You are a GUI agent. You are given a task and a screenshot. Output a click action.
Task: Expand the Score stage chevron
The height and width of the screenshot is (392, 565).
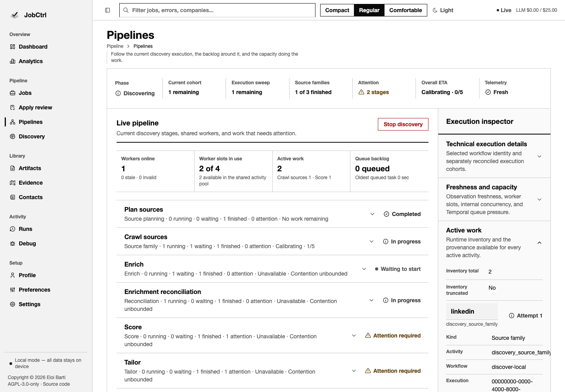click(x=354, y=336)
